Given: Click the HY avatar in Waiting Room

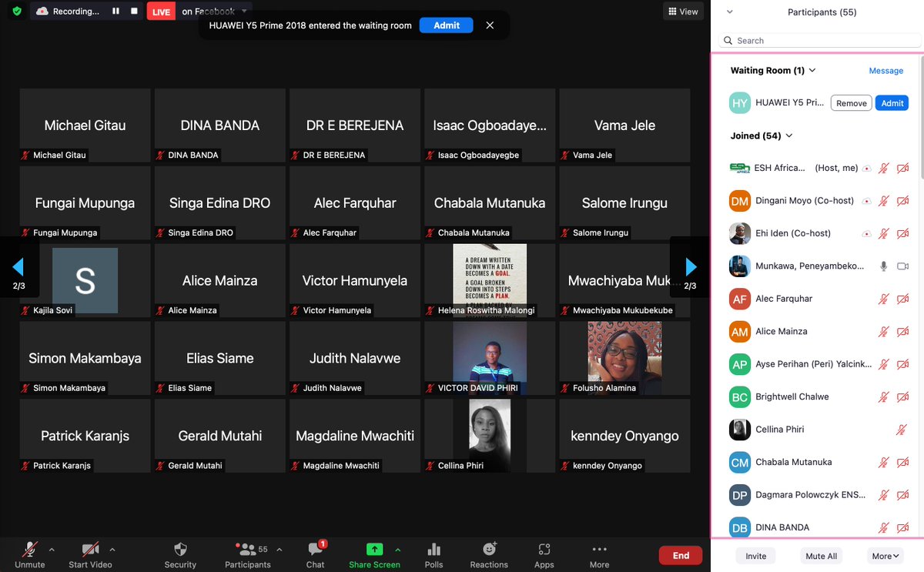Looking at the screenshot, I should coord(740,103).
